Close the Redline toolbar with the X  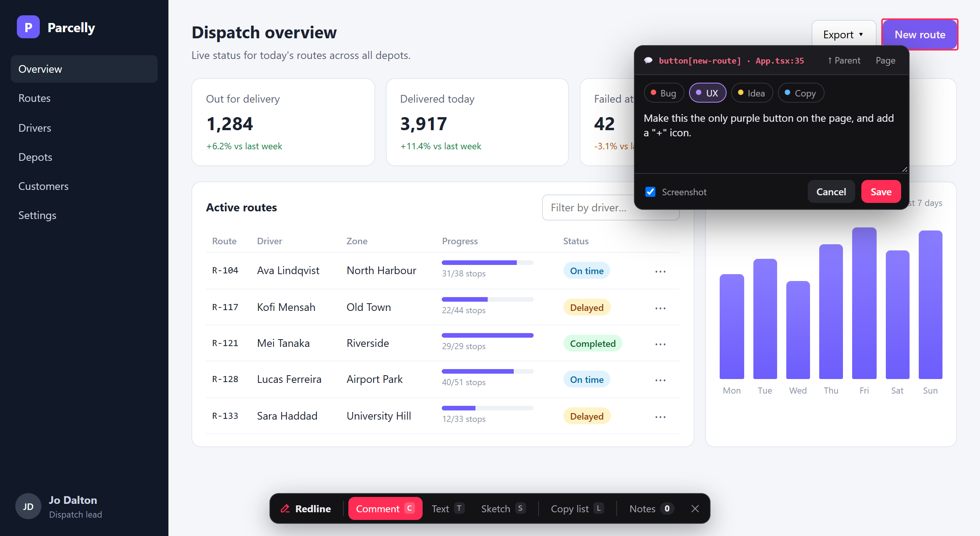(x=695, y=508)
